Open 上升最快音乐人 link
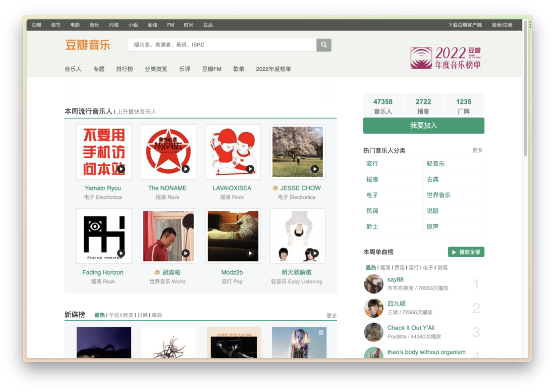 pyautogui.click(x=137, y=112)
